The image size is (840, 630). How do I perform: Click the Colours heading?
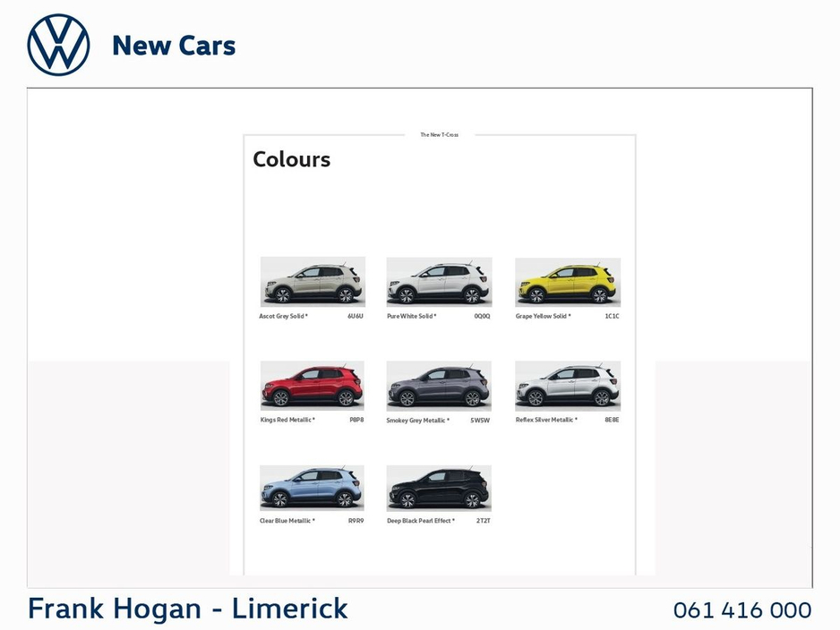pos(291,159)
